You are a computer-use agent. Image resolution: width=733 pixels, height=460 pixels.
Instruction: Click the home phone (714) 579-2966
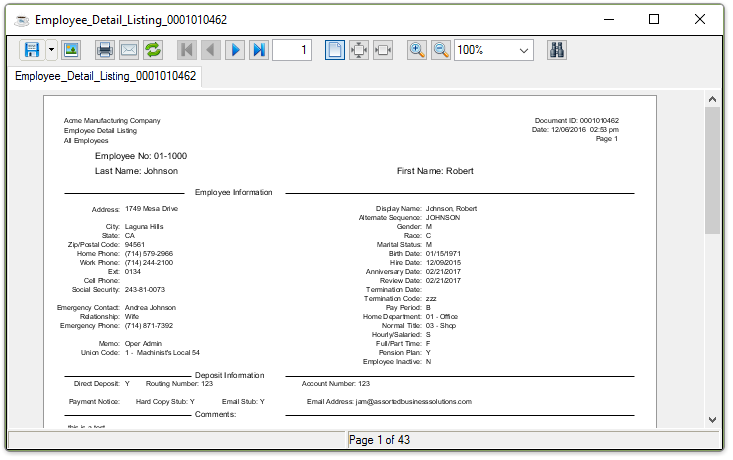[149, 253]
